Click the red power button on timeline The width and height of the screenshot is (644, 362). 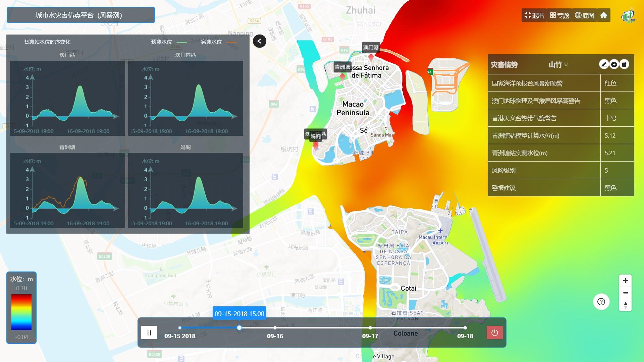point(495,333)
